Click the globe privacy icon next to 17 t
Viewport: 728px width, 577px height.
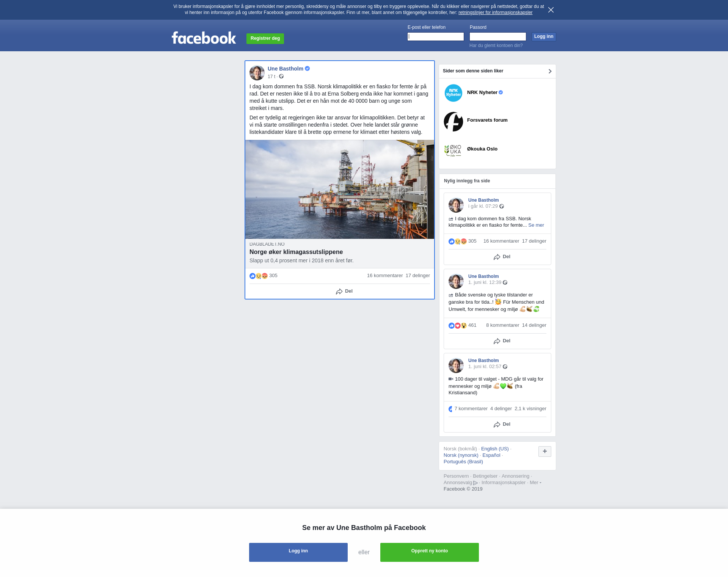[281, 77]
